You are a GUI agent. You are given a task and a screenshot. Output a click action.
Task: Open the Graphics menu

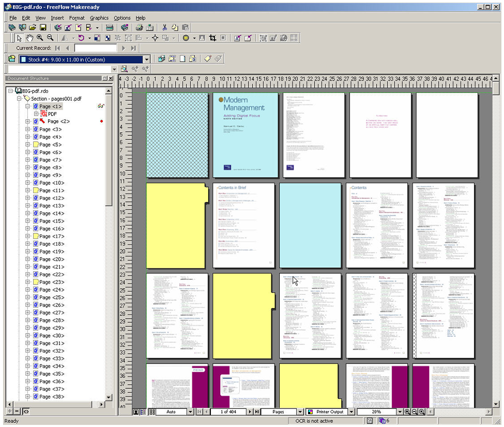pos(99,18)
